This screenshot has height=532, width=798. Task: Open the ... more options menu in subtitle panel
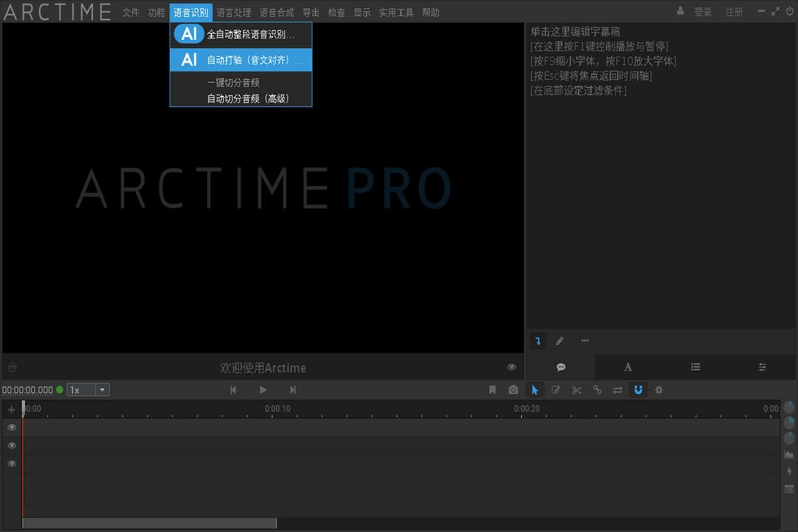point(584,341)
